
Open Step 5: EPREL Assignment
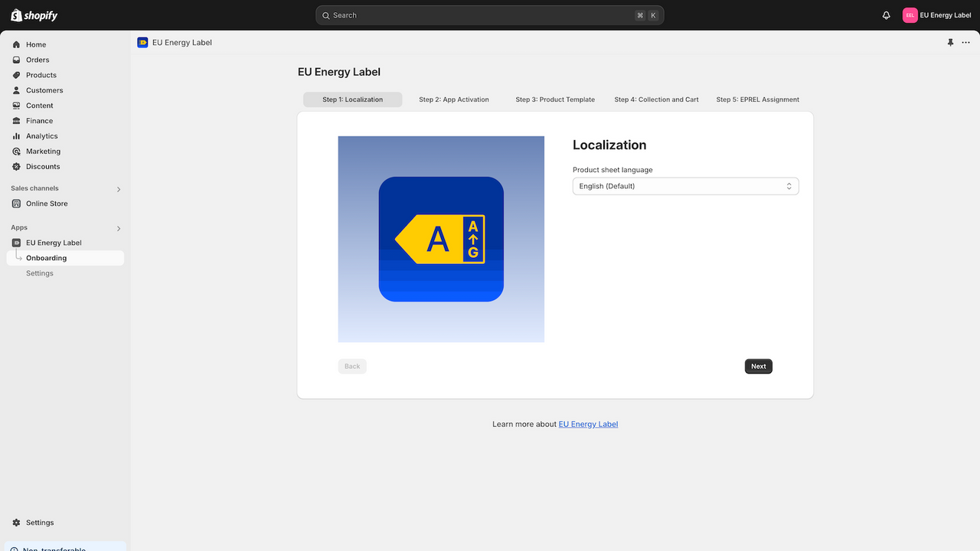click(x=757, y=99)
